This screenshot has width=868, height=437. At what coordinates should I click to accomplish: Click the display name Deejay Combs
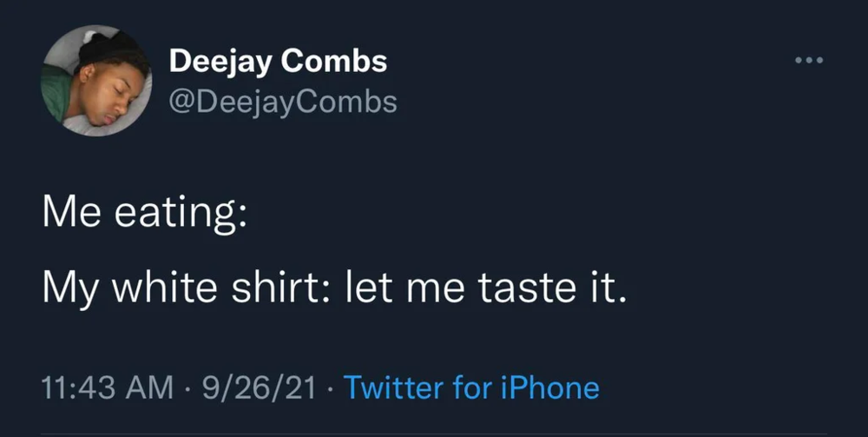[278, 62]
